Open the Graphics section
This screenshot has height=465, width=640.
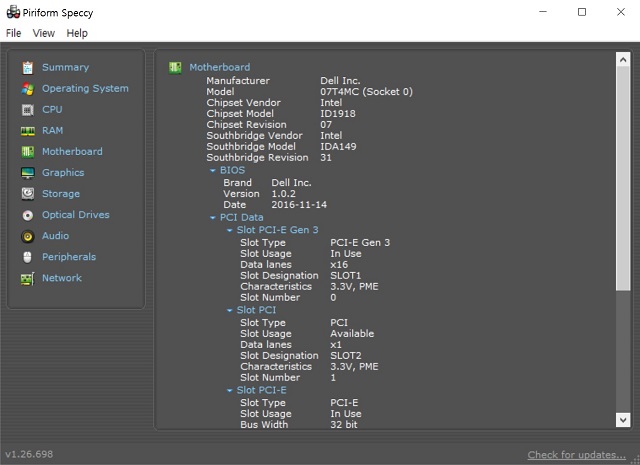coord(63,173)
